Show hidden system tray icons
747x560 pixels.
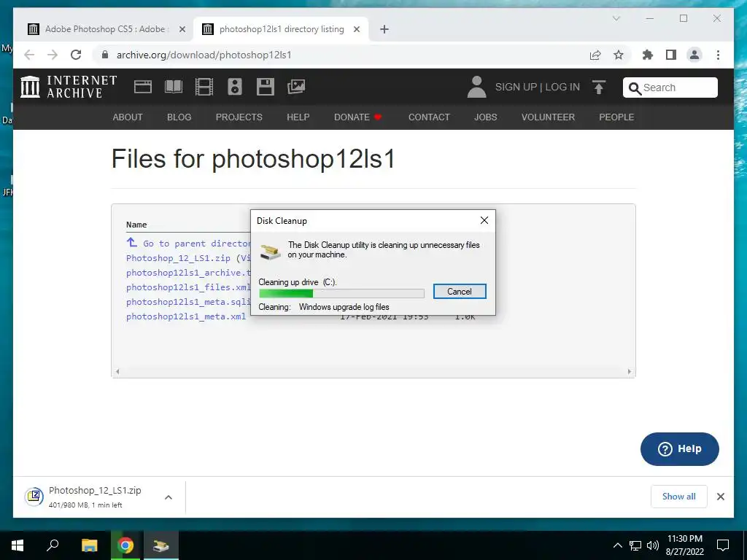coord(617,545)
